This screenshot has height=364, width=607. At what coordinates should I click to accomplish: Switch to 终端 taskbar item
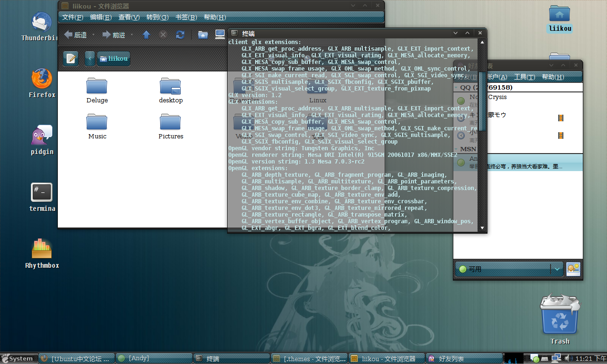pyautogui.click(x=232, y=359)
